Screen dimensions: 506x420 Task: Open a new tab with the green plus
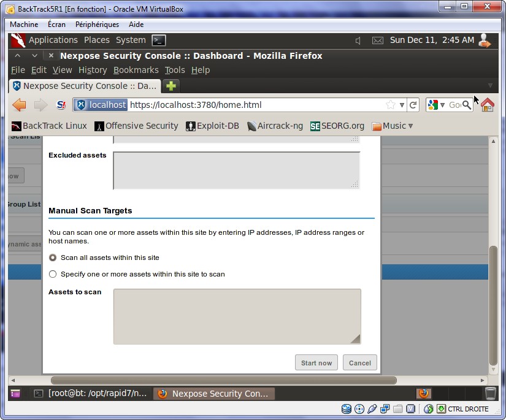tap(171, 86)
